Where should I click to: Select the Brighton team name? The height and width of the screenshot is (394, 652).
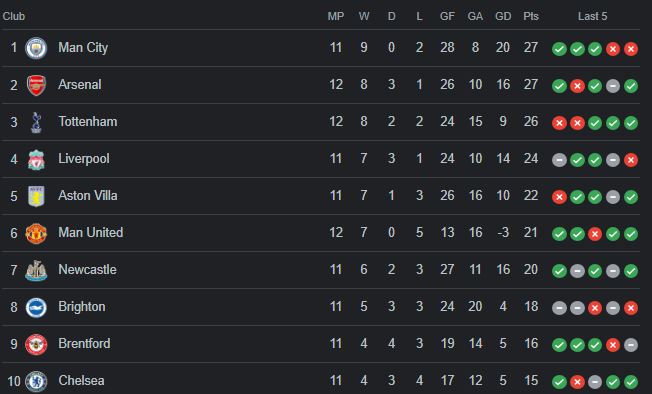click(x=82, y=306)
